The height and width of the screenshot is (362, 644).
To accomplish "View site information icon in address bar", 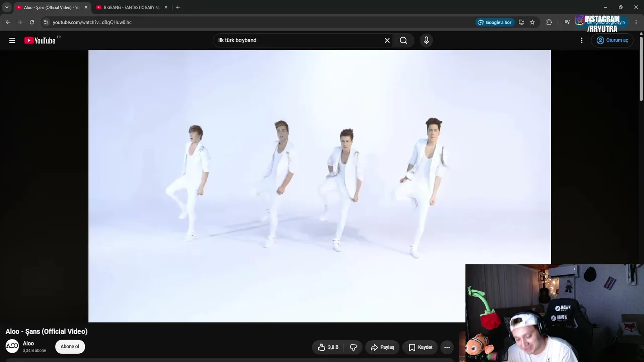I will pos(46,22).
